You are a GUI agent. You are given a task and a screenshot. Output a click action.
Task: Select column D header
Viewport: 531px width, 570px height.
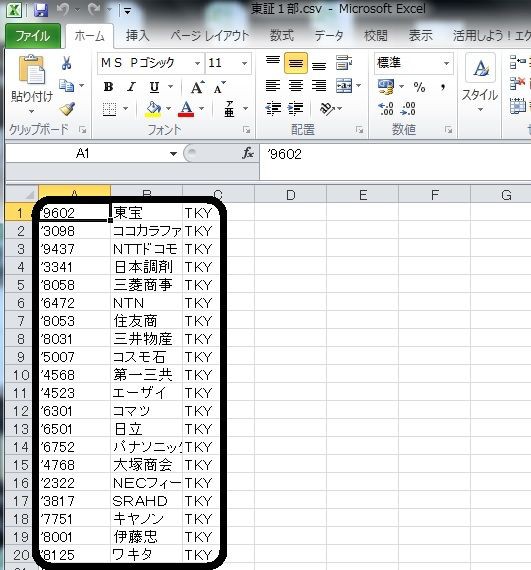290,194
